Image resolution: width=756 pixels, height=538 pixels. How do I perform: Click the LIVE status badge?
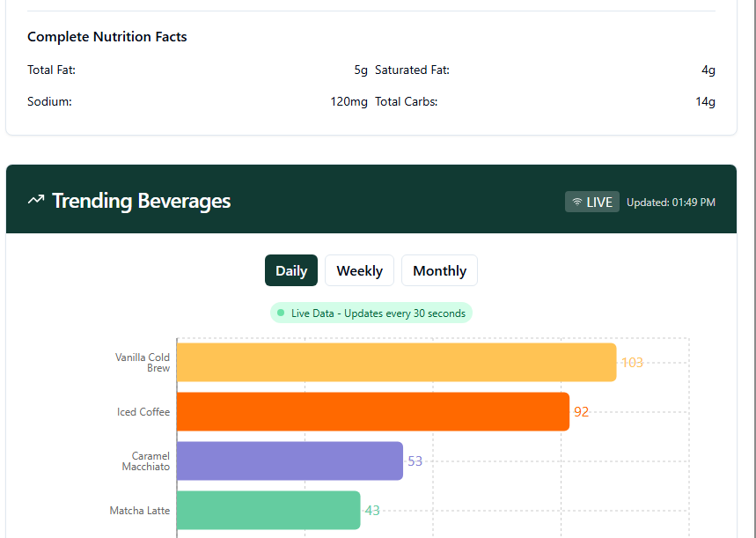(x=592, y=202)
